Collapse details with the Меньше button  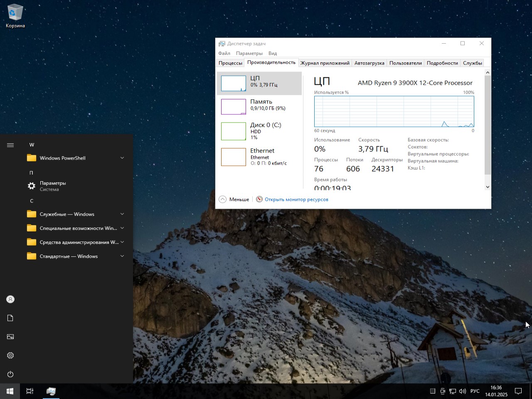pyautogui.click(x=234, y=199)
